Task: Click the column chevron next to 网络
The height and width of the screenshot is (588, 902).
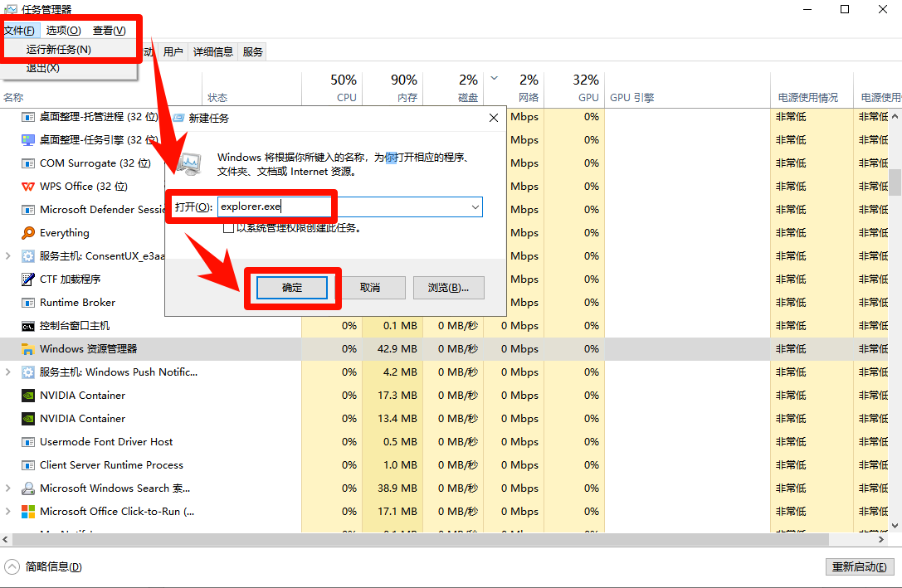Action: click(x=494, y=78)
